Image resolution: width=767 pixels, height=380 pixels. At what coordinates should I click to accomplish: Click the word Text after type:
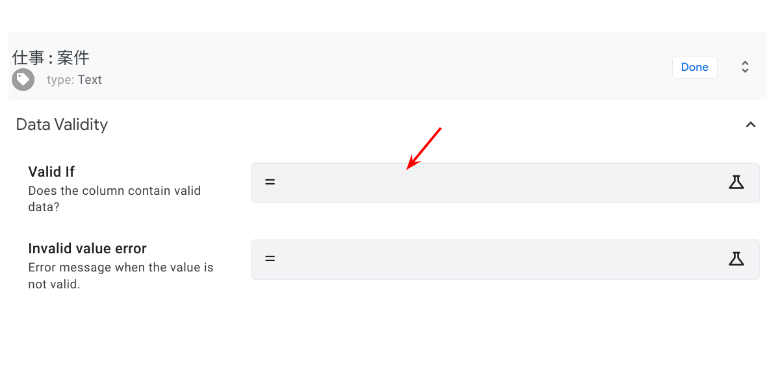90,80
